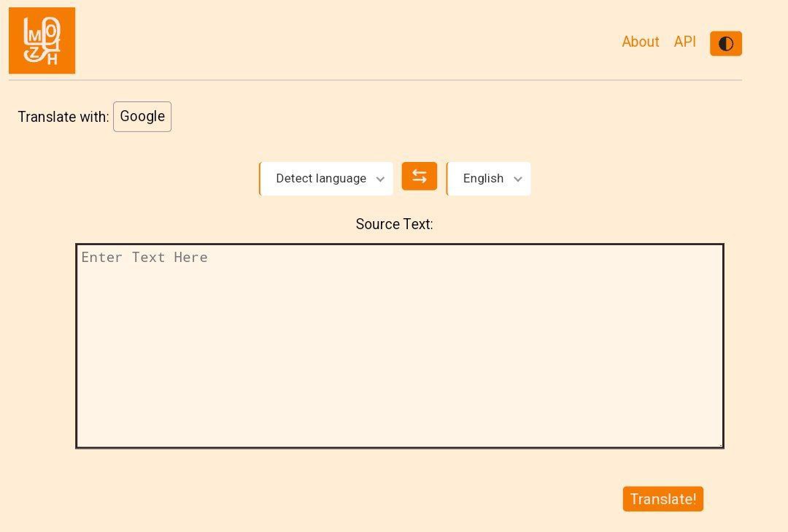
Task: Click the Translate with: label
Action: tap(63, 117)
